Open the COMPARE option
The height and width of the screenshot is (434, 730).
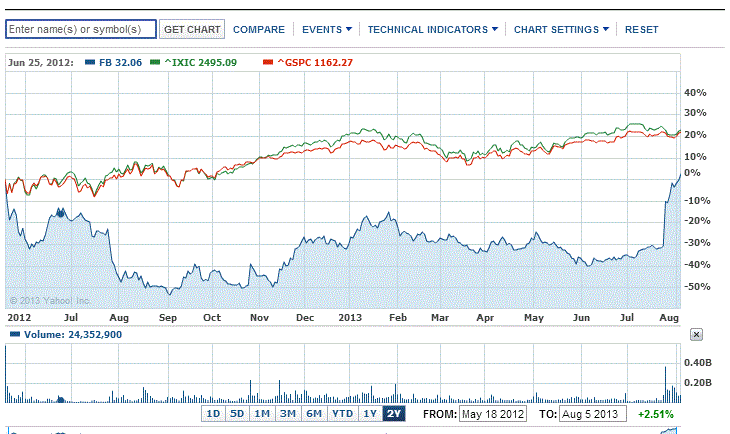259,30
